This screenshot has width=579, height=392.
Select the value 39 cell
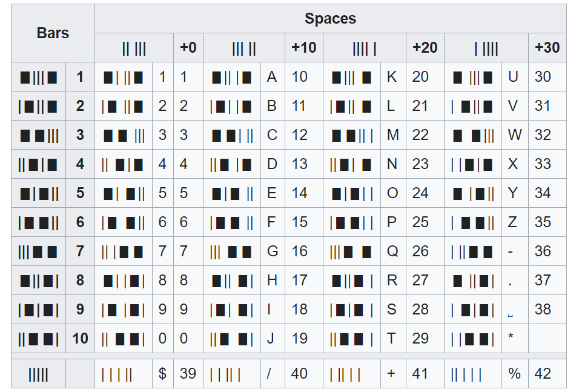(188, 373)
